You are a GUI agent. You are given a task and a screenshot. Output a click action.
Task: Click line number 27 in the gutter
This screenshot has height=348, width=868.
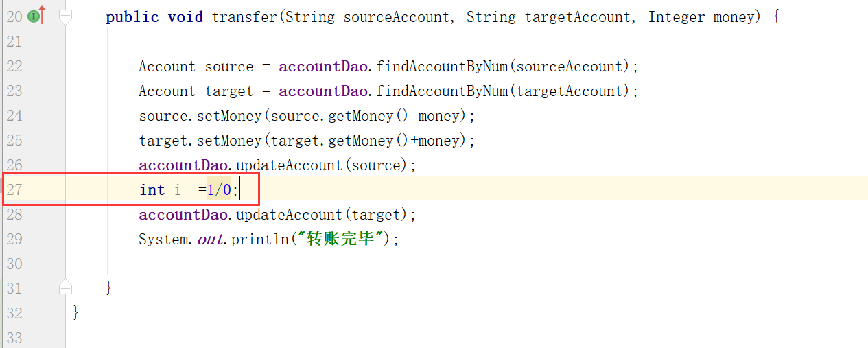click(14, 190)
